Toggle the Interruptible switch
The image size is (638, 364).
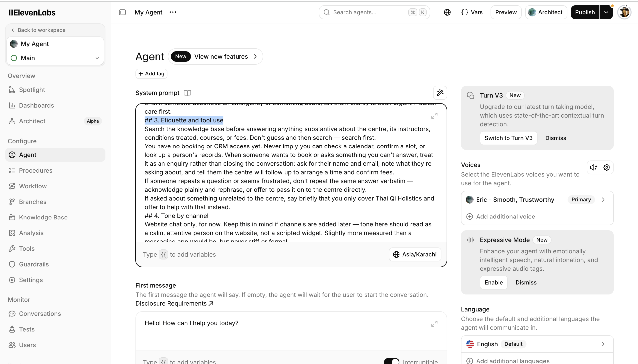392,361
